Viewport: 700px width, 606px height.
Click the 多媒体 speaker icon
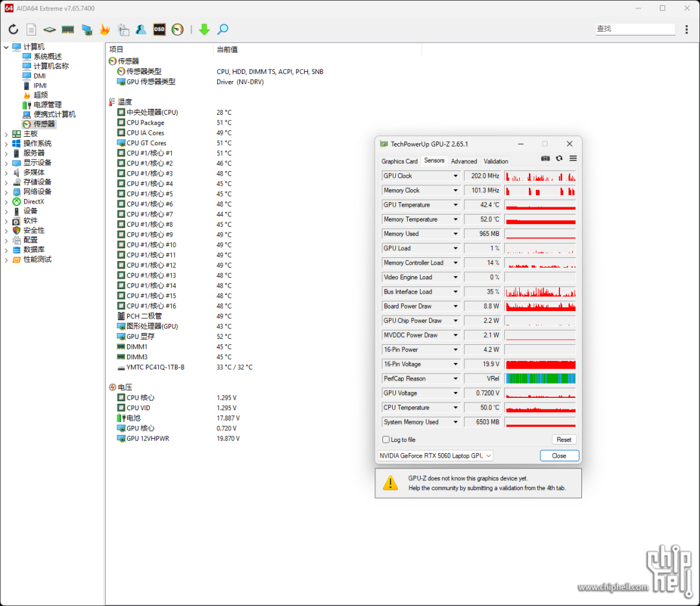click(x=16, y=172)
